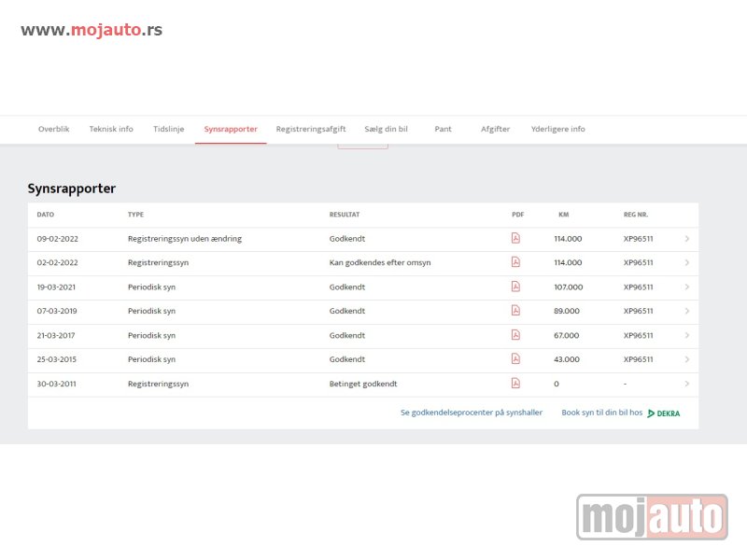Click the date 25-03-2015
This screenshot has width=747, height=560.
pos(56,359)
